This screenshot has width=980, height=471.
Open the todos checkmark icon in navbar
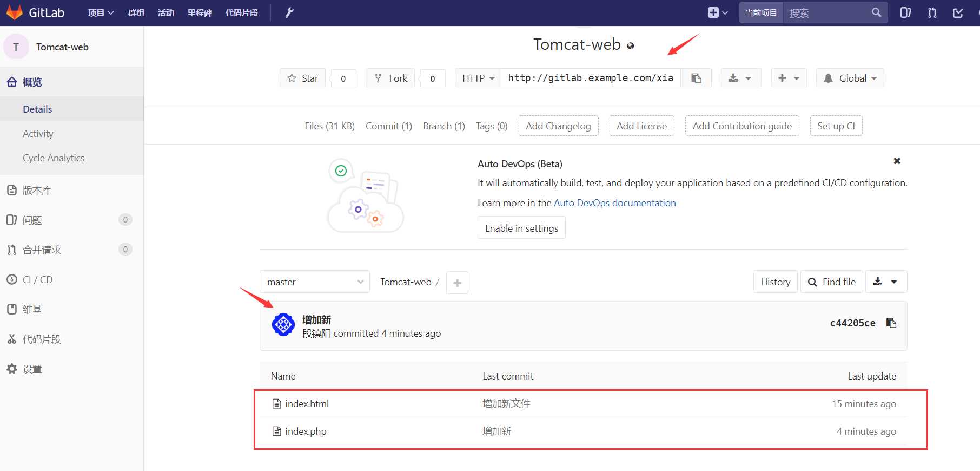958,12
